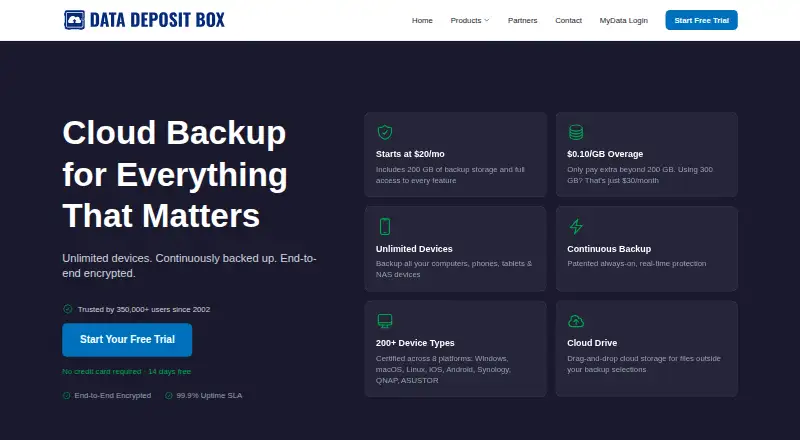Click the No credit card required text

127,372
